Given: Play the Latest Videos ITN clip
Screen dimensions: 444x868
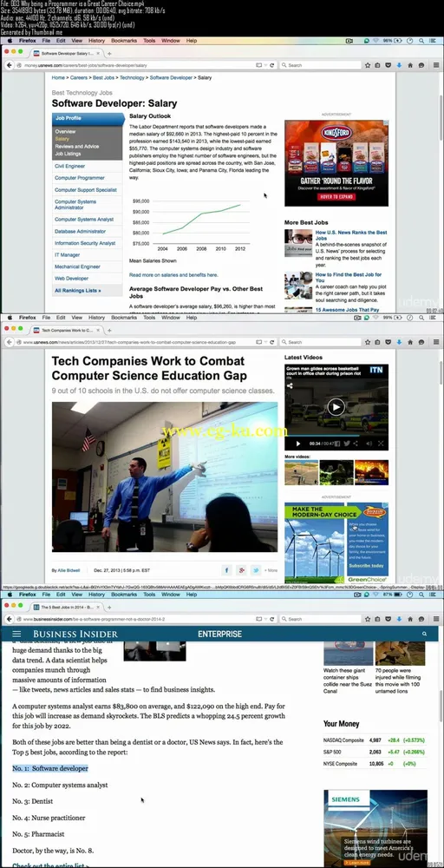Looking at the screenshot, I should (336, 407).
